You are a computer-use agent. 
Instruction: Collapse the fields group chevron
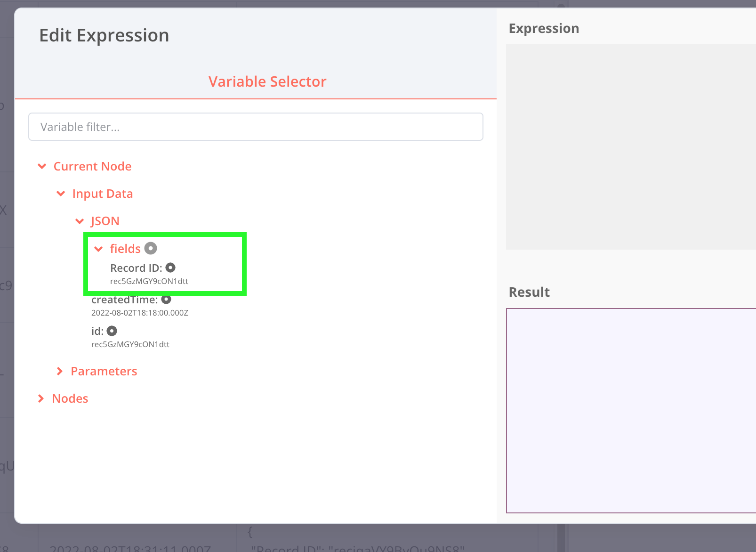click(x=98, y=249)
